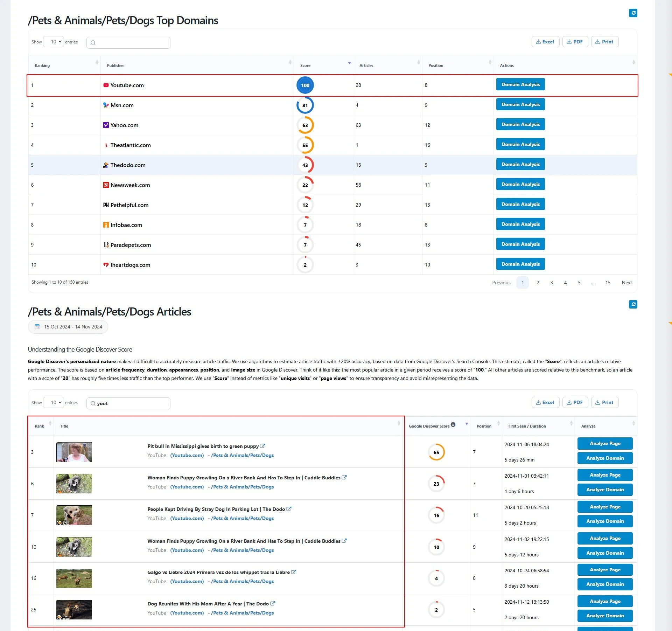The width and height of the screenshot is (672, 631).
Task: Click the Thedodo.com favicon
Action: (x=106, y=165)
